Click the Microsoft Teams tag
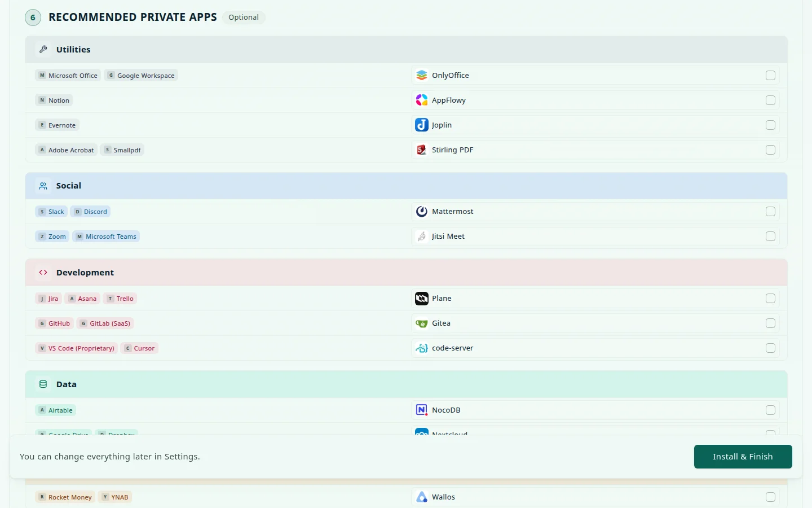This screenshot has height=508, width=812. point(106,237)
